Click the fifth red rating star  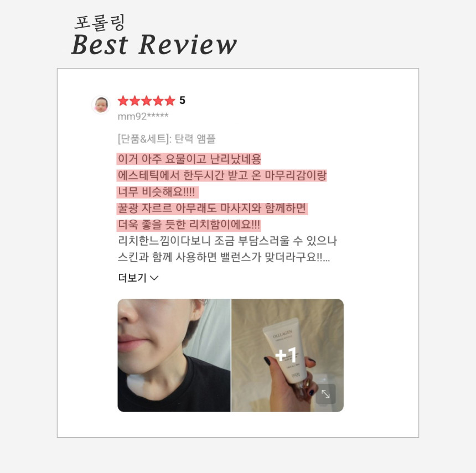pos(170,101)
